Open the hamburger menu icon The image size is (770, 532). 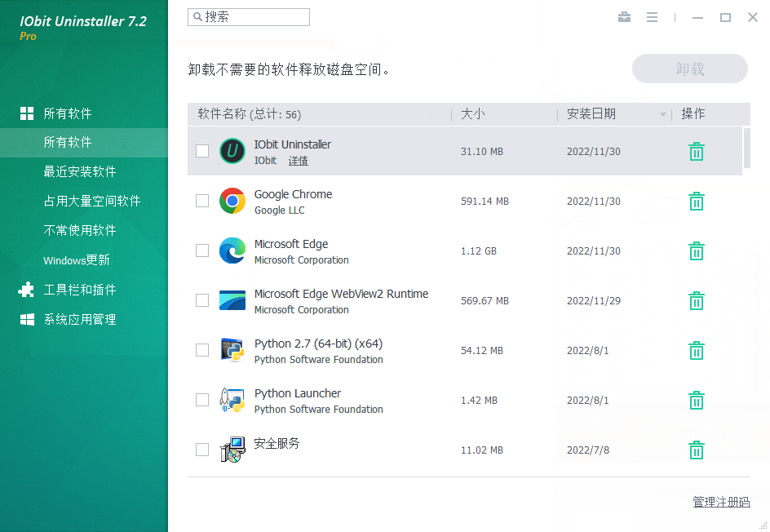(x=652, y=17)
